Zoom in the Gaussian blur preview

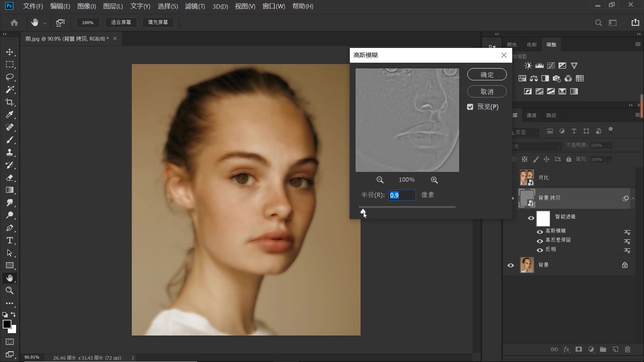[434, 180]
